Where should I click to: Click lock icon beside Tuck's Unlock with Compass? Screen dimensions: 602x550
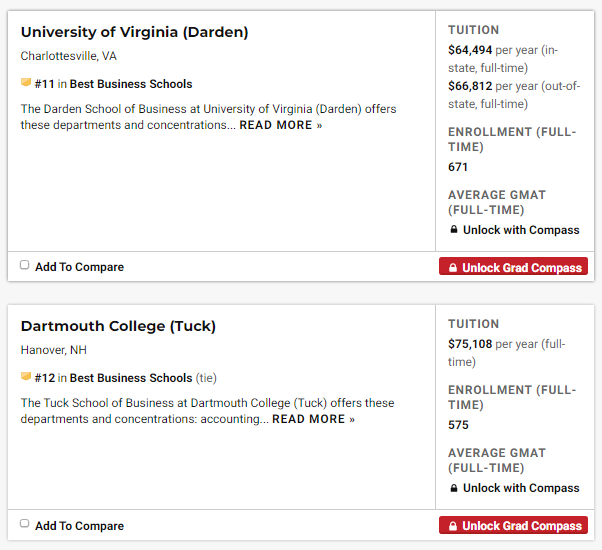454,488
